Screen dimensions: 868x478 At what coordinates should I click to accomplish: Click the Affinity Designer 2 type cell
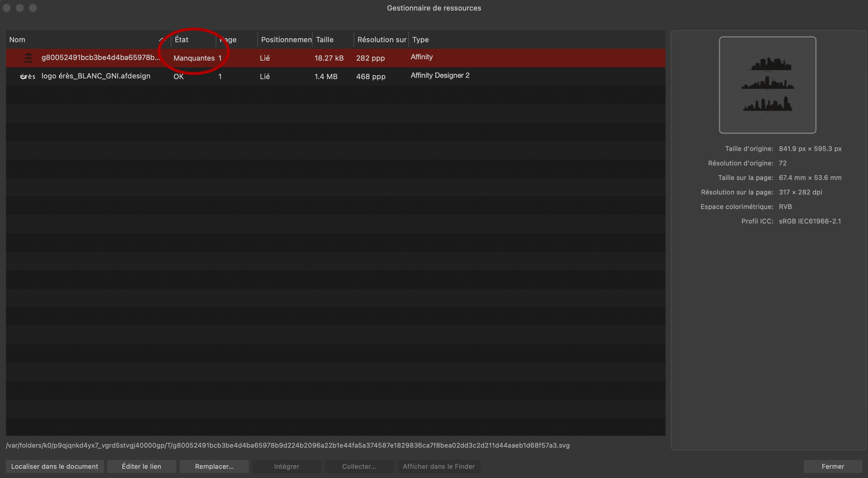[x=440, y=75]
